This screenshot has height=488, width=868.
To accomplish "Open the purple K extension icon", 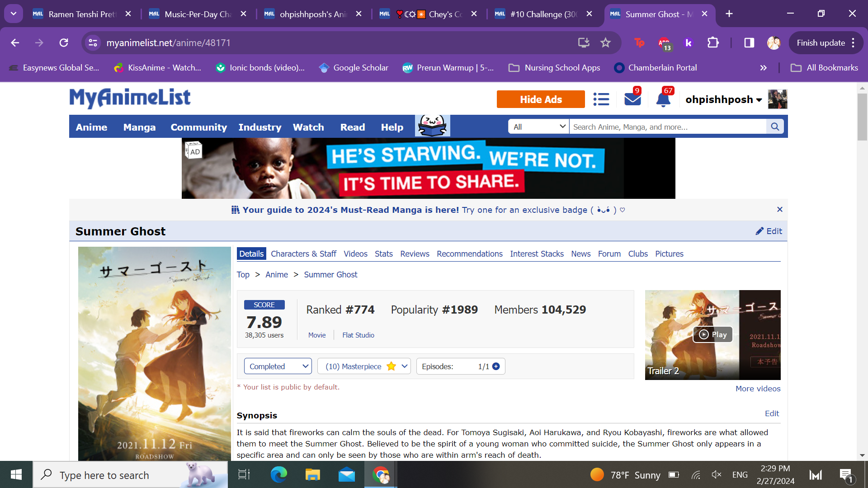I will [x=689, y=43].
